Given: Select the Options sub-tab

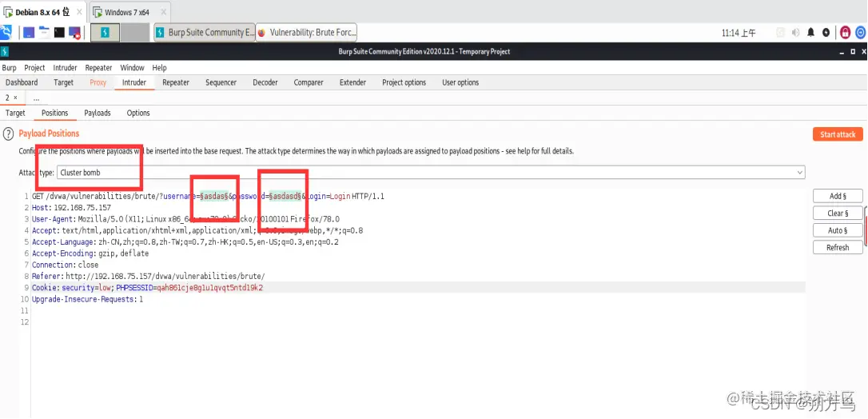Looking at the screenshot, I should (138, 113).
